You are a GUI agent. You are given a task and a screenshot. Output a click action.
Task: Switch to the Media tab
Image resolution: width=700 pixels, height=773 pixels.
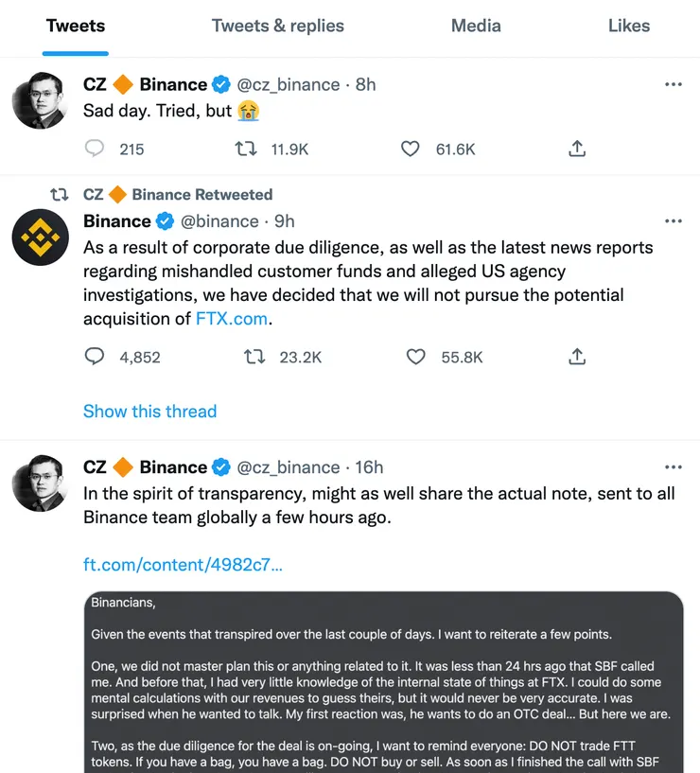[x=476, y=26]
